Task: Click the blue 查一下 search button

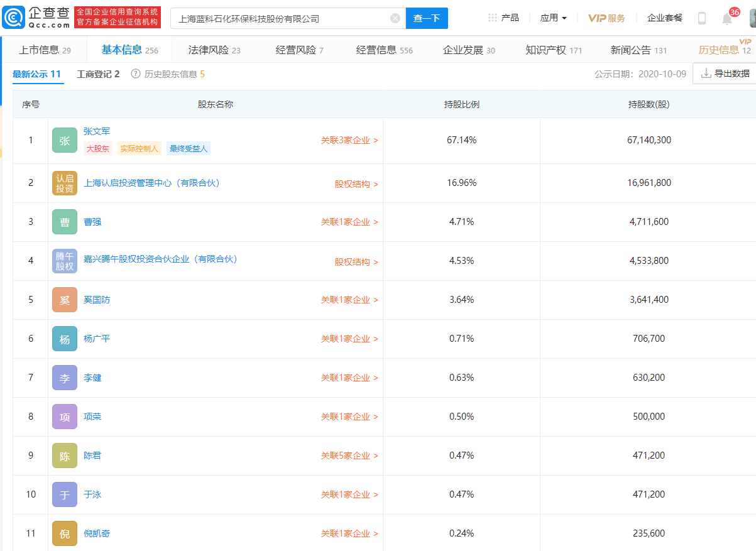Action: tap(427, 18)
